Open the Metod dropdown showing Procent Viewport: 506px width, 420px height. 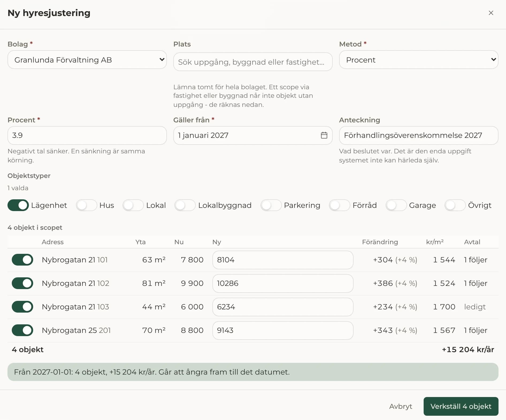pyautogui.click(x=419, y=60)
